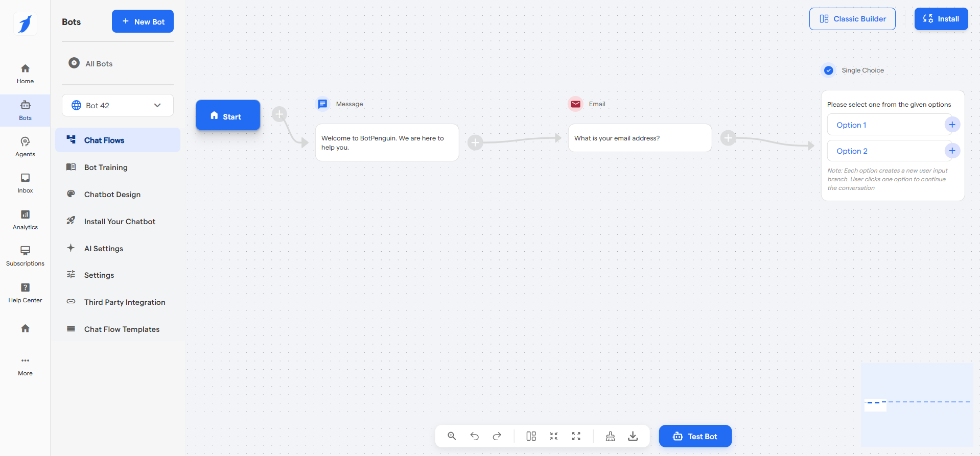
Task: Toggle the Single Choice check icon
Action: click(x=829, y=70)
